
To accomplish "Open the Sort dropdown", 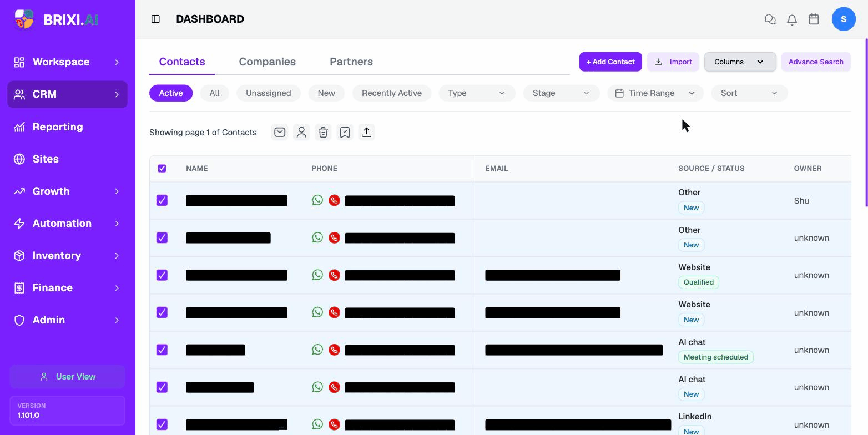I will 749,93.
